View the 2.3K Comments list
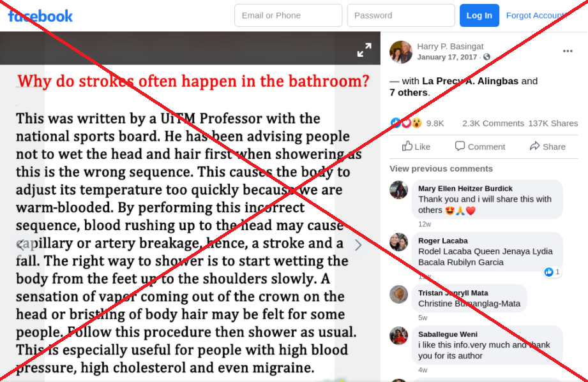The width and height of the screenshot is (588, 382). tap(493, 123)
